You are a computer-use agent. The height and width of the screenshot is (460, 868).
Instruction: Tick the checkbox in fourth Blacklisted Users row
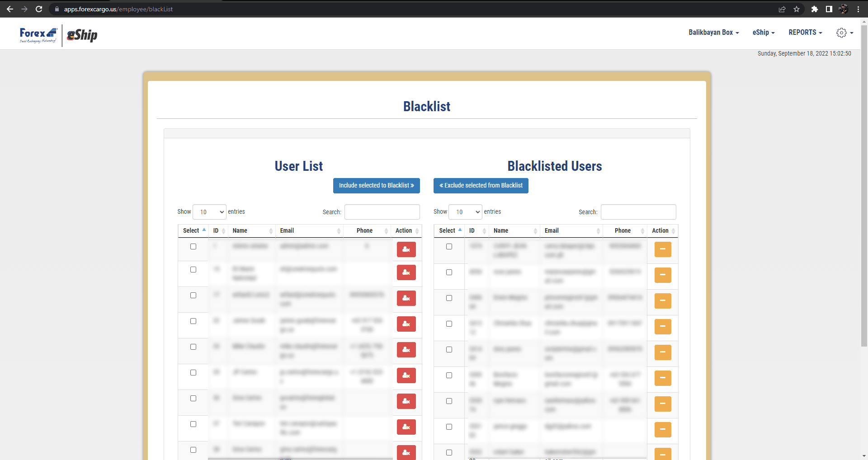pyautogui.click(x=449, y=324)
